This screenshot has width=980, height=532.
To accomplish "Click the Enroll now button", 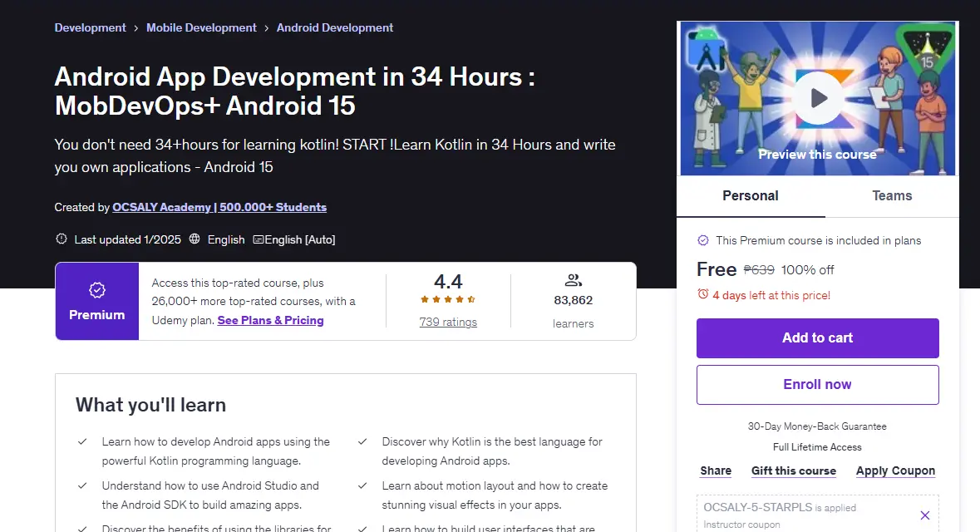I will pyautogui.click(x=818, y=385).
